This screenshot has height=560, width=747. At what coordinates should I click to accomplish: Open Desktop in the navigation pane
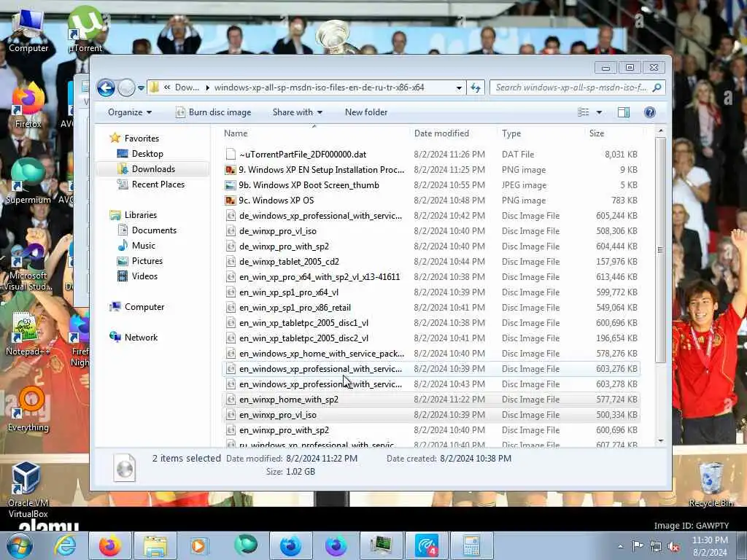tap(147, 154)
